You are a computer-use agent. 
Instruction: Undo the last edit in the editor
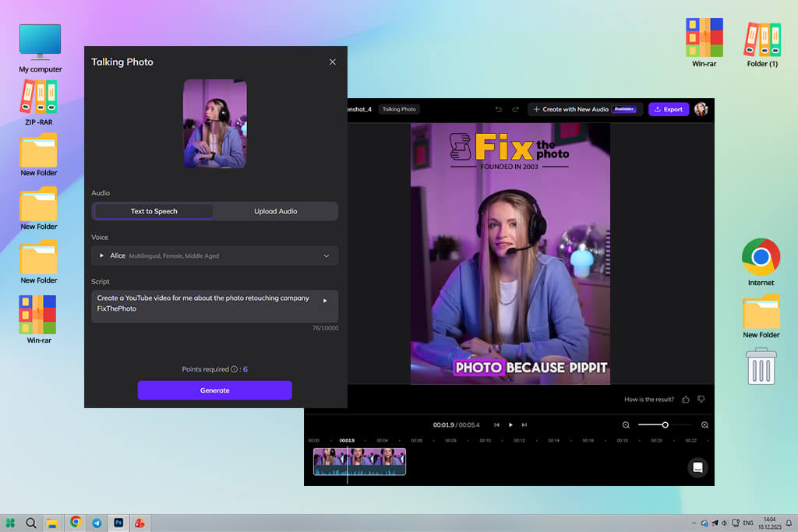pos(499,109)
